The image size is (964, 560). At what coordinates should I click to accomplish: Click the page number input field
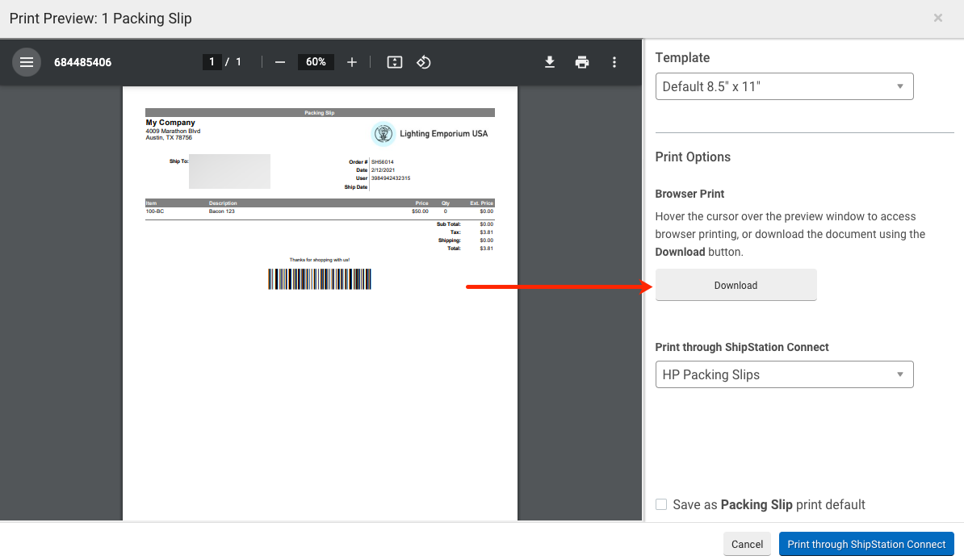pyautogui.click(x=211, y=61)
